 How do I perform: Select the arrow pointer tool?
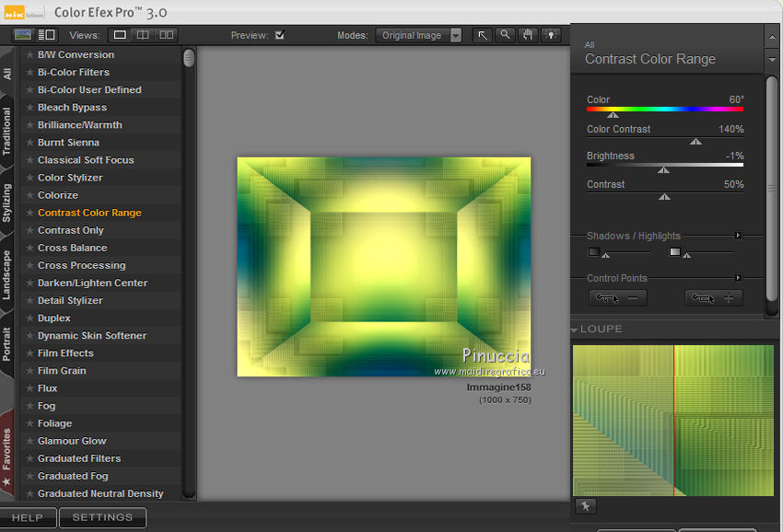click(483, 35)
